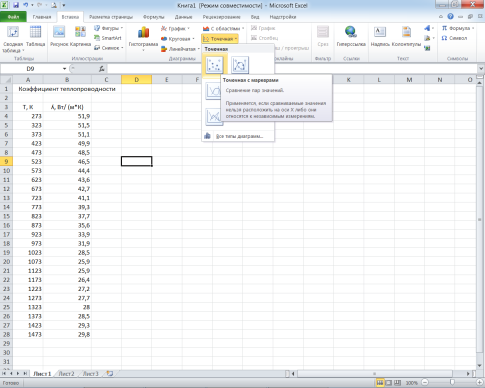Click the horizontal scrollbar
The image size is (485, 388).
[374, 374]
